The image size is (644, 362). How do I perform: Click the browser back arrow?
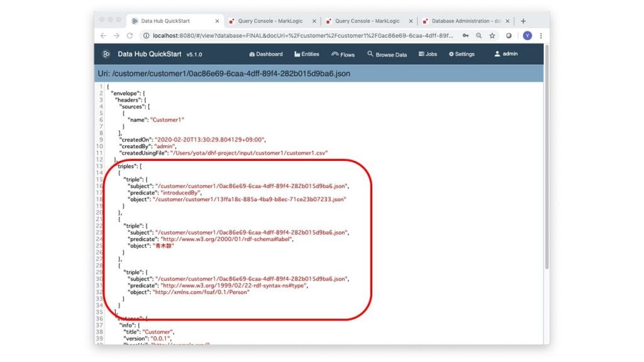[x=103, y=36]
